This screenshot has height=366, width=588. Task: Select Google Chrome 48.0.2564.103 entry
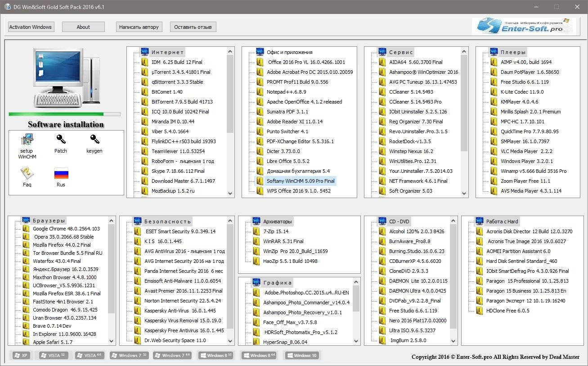coord(67,229)
